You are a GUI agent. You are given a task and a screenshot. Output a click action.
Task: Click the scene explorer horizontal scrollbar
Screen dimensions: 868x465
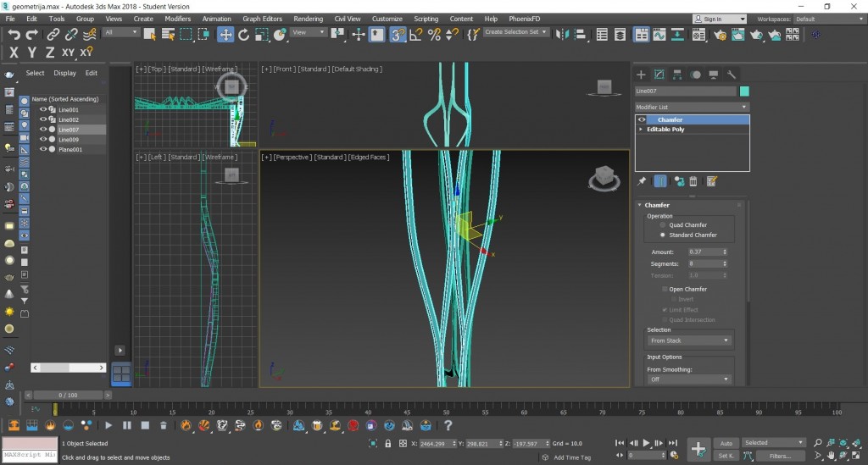pyautogui.click(x=68, y=367)
